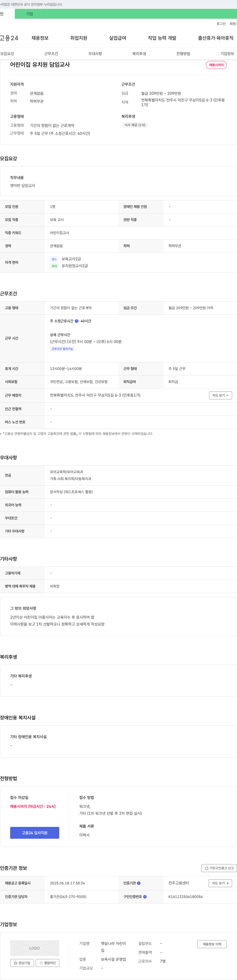Click the 채용정보 이력 button
Image resolution: width=237 pixels, height=980 pixels.
212,944
